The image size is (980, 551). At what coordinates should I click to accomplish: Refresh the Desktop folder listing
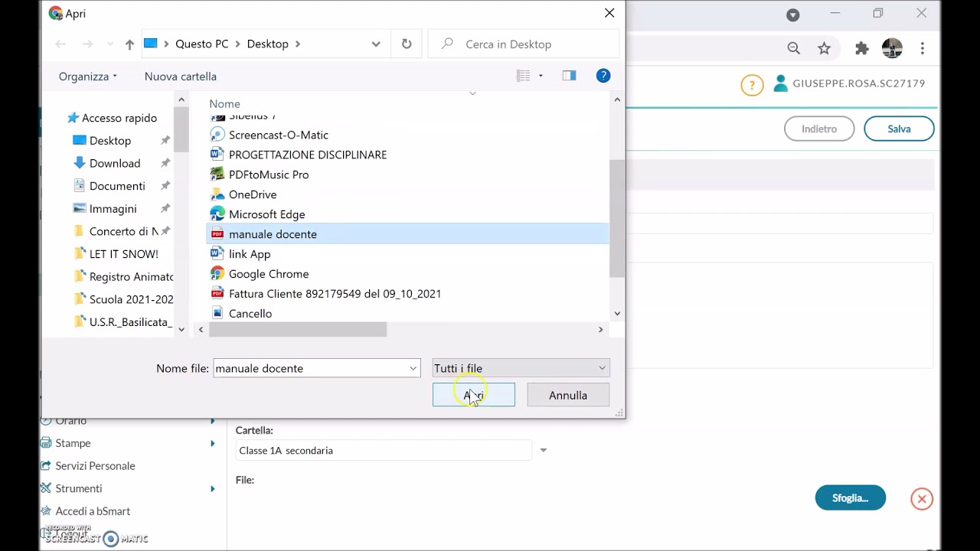(407, 44)
